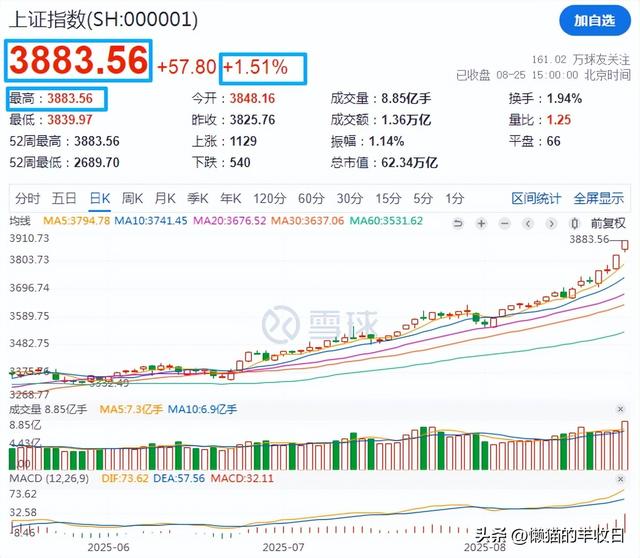Click the MA30:3637.06 moving average label
Screen dimensions: 640x558
(x=308, y=221)
